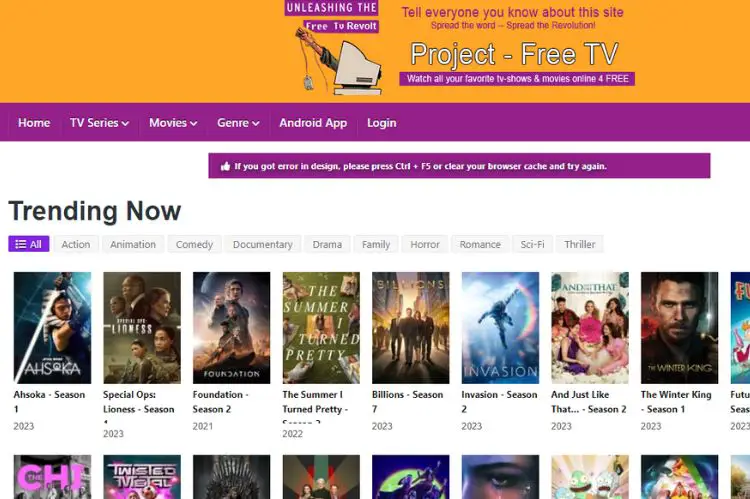The width and height of the screenshot is (750, 499).
Task: Click the Trending Now heading
Action: tap(95, 211)
